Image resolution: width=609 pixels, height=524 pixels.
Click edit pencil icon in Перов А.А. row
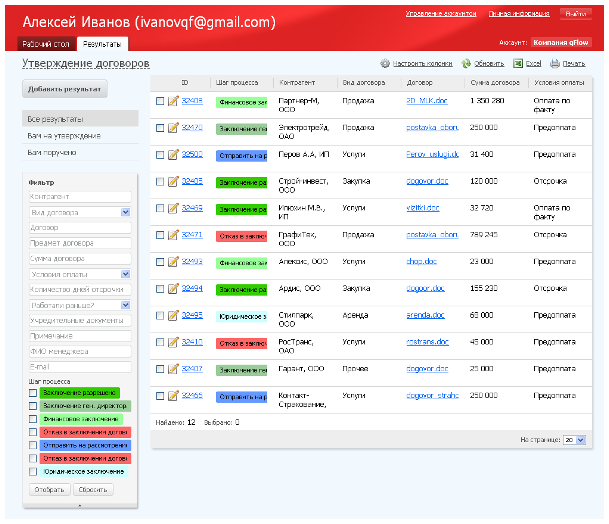173,155
